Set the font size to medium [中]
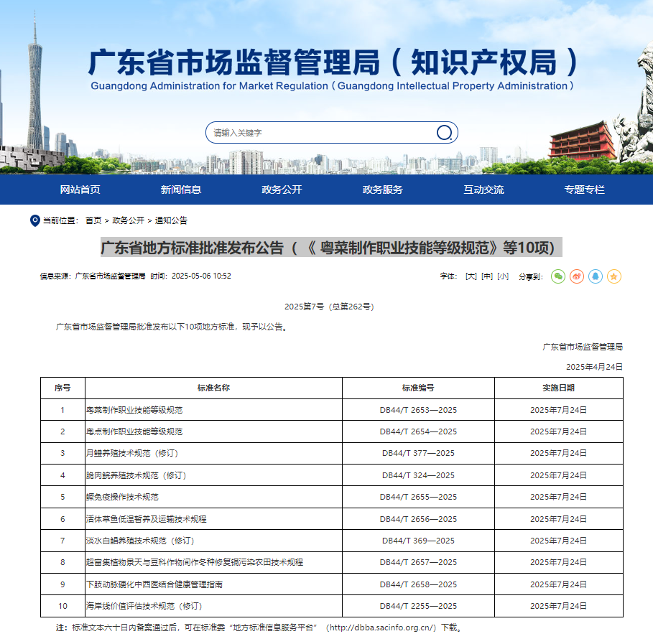This screenshot has width=653, height=644. [487, 276]
